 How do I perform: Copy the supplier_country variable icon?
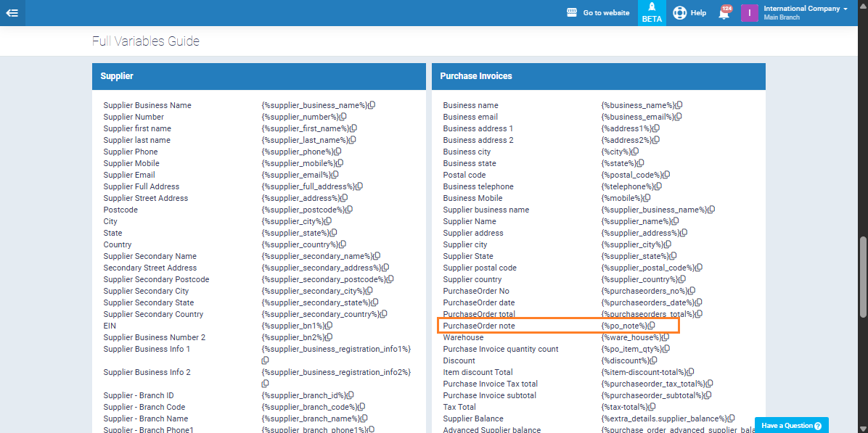[x=343, y=244]
